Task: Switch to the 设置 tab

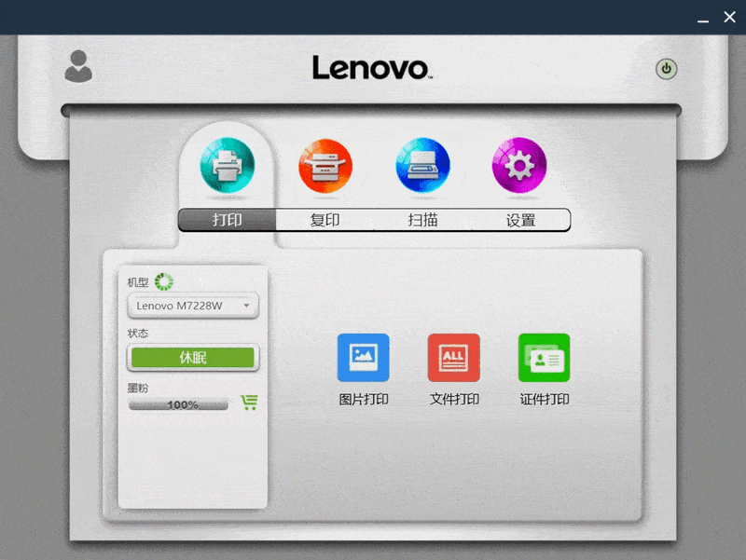Action: 520,220
